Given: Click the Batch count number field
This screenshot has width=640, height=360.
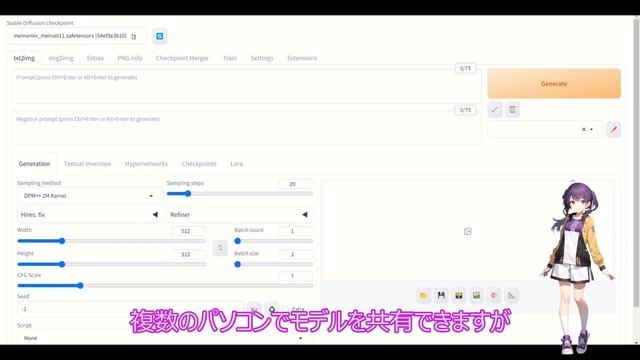Looking at the screenshot, I should pos(296,231).
